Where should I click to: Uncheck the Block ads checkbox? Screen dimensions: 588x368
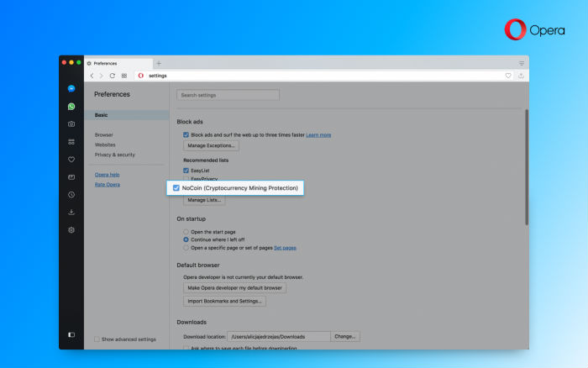click(x=186, y=134)
